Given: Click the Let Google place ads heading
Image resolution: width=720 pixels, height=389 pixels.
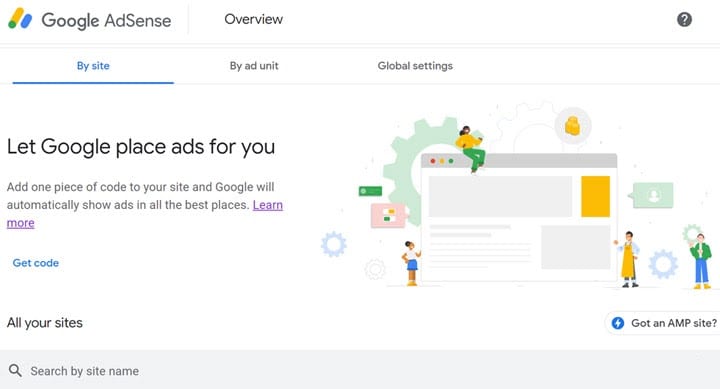Looking at the screenshot, I should [141, 147].
